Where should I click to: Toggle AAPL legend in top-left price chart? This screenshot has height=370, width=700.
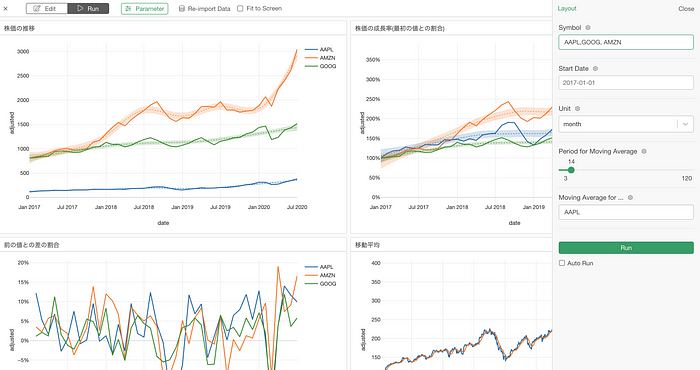point(320,50)
